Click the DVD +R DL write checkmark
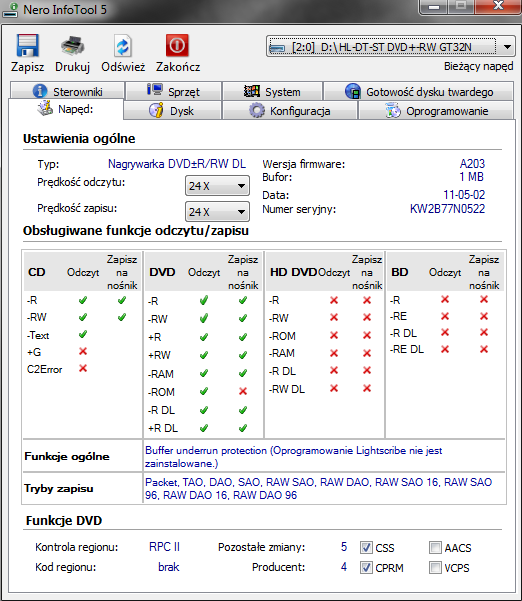522x601 pixels. (243, 428)
